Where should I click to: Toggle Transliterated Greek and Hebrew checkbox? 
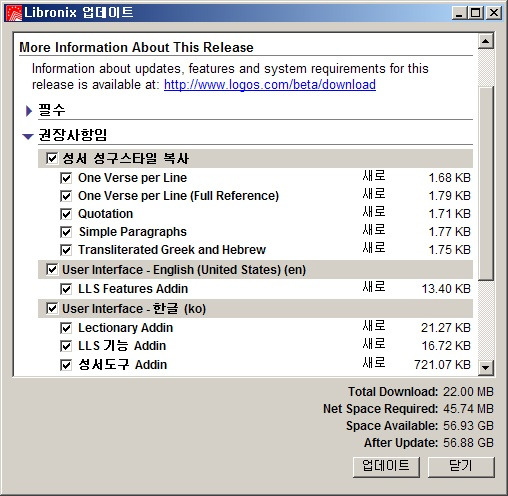coord(66,250)
